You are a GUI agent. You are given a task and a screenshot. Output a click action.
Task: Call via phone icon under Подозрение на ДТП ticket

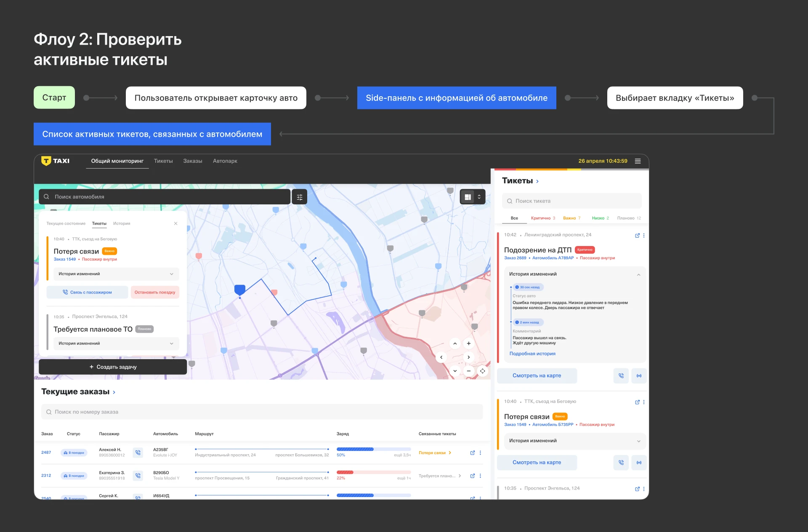click(x=621, y=376)
